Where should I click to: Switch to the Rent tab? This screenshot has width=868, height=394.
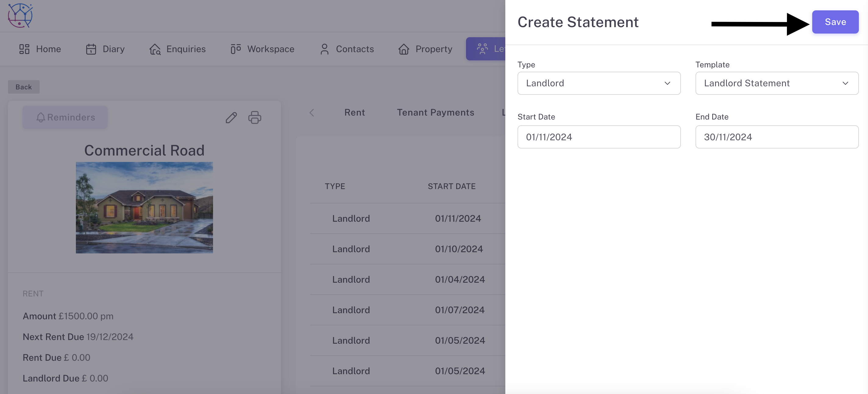(354, 113)
